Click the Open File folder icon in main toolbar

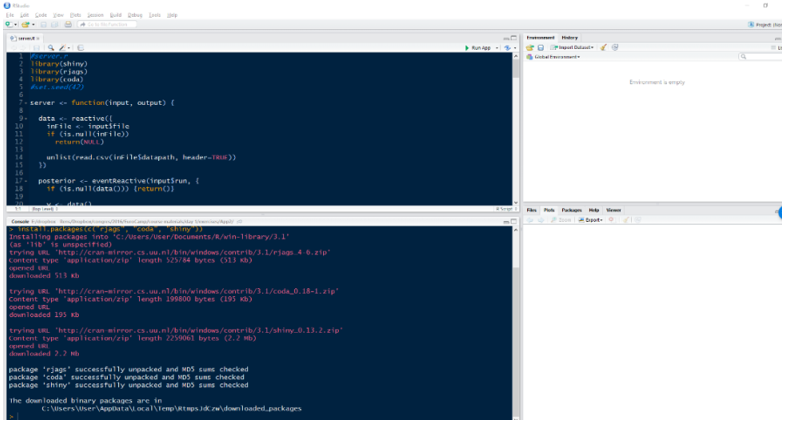click(x=25, y=24)
